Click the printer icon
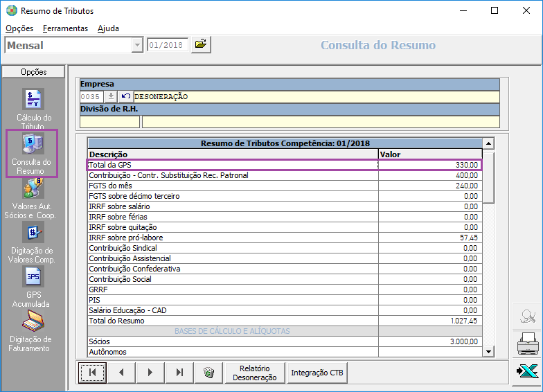The width and height of the screenshot is (543, 392). pos(528,344)
